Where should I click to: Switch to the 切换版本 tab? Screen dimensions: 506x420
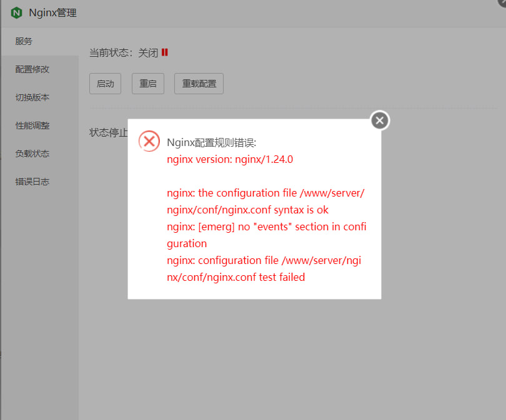coord(40,97)
